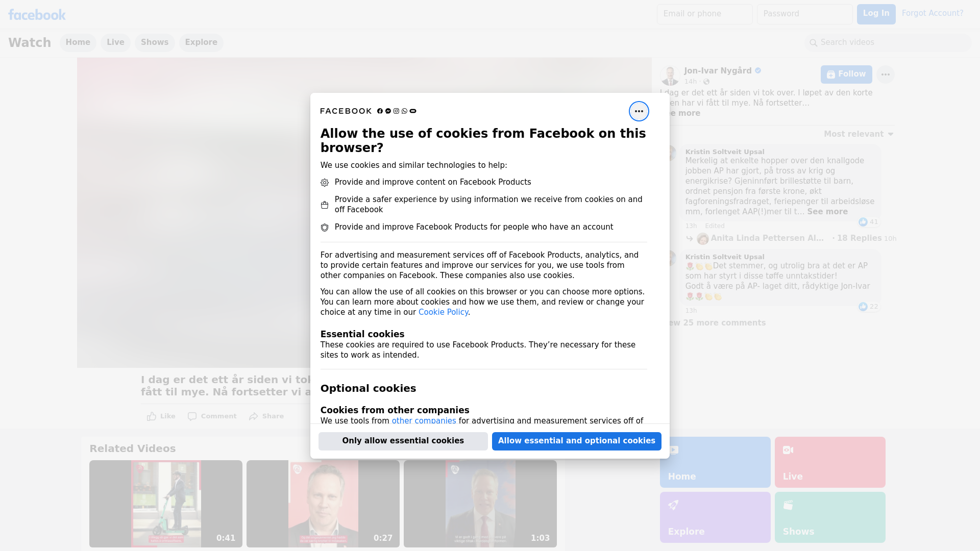Select the Explore tab in Watch bar
This screenshot has width=980, height=551.
[x=201, y=42]
